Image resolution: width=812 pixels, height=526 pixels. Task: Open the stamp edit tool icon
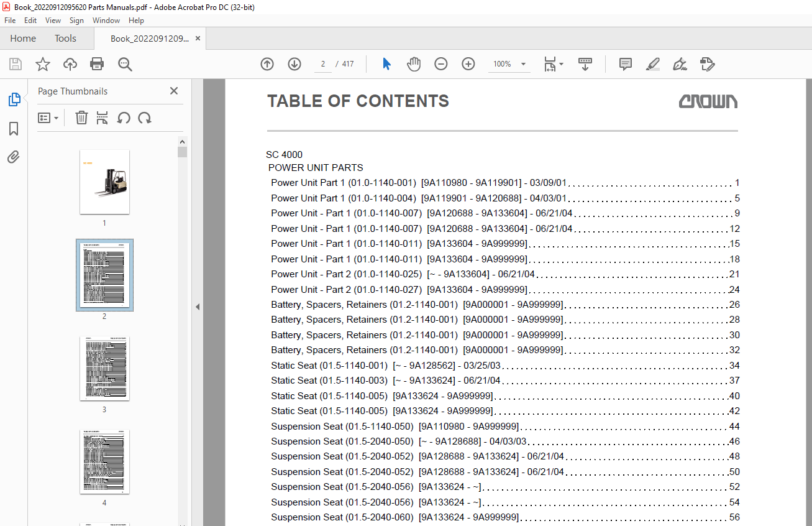point(707,64)
